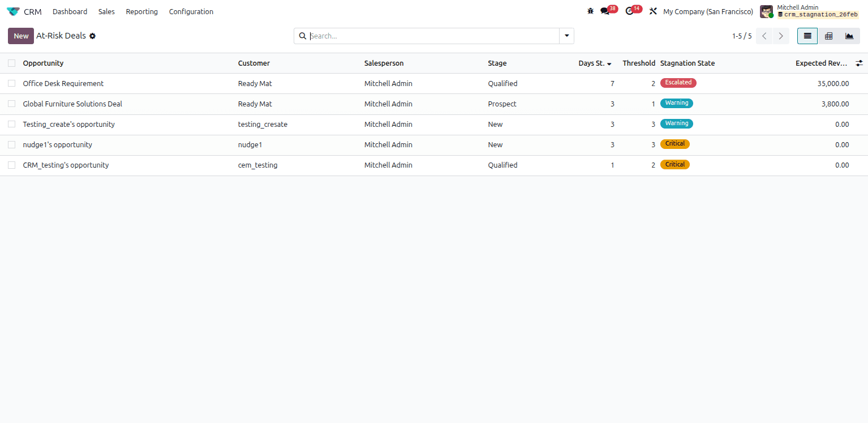Screen dimensions: 868x423
Task: Switch to list view
Action: click(x=807, y=36)
